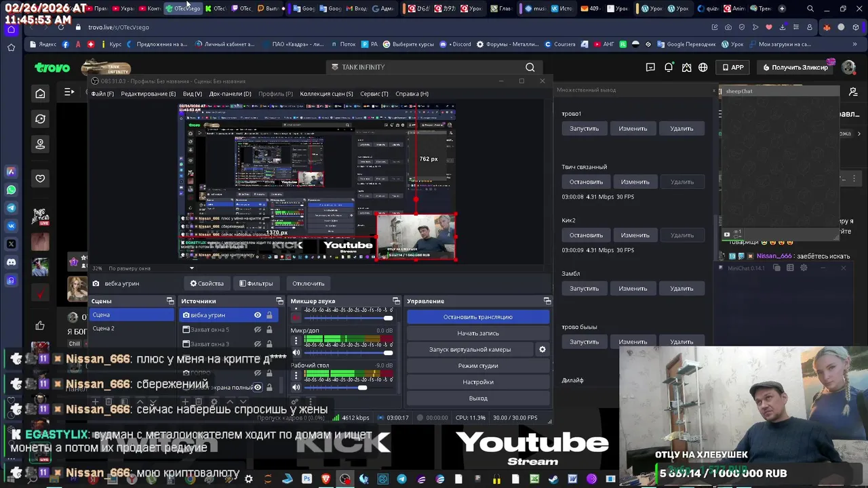Open the Коллекция сцен (S) menu
The height and width of the screenshot is (488, 868).
[x=326, y=94]
